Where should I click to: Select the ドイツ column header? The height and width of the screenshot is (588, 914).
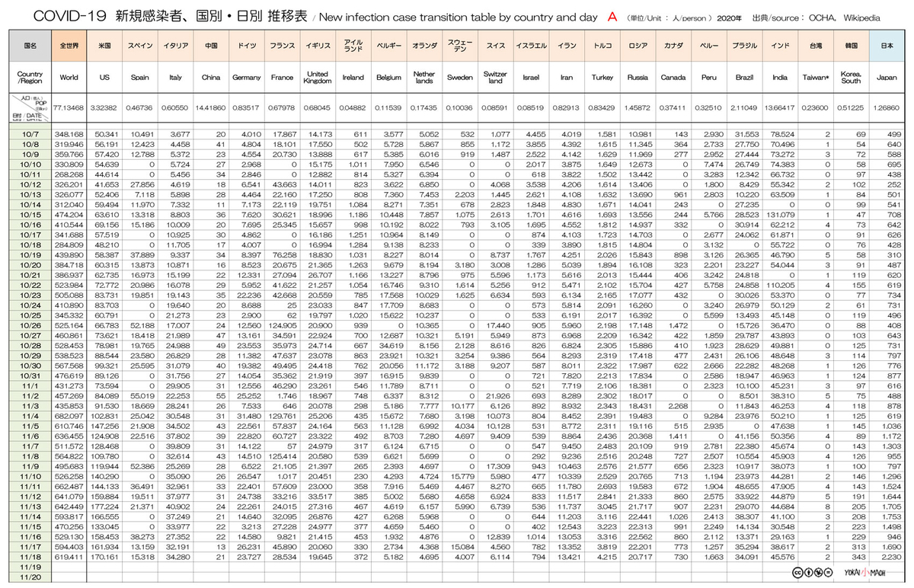(x=246, y=46)
